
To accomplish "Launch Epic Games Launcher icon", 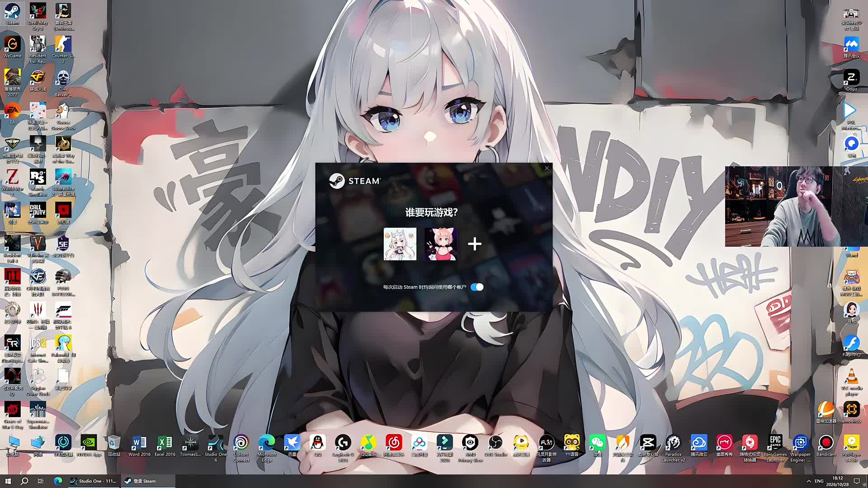I will point(775,449).
